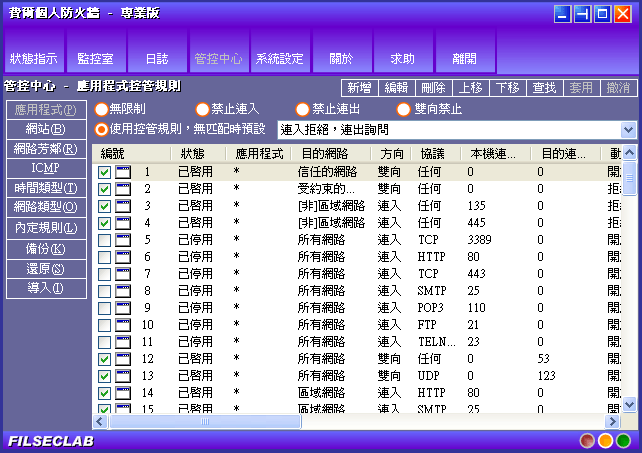
Task: Open the 系統設定 tab
Action: 279,58
